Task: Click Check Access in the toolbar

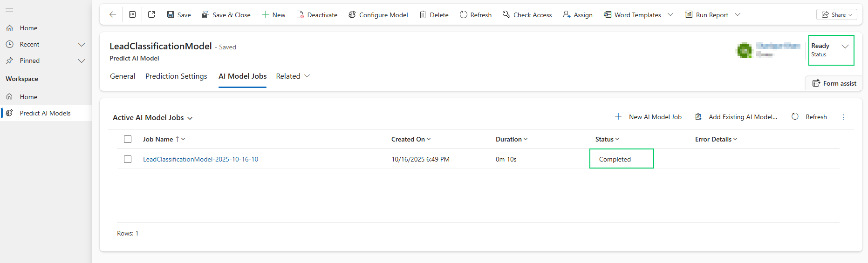Action: pos(527,15)
